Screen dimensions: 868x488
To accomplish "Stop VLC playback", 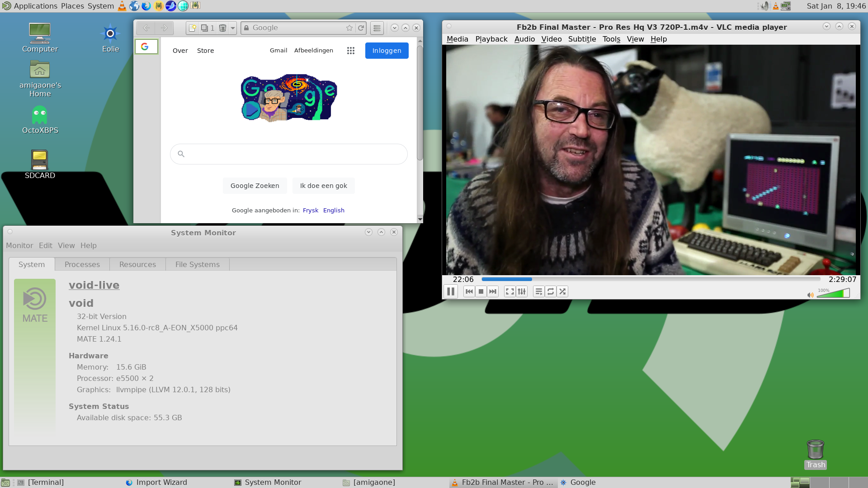I will 481,291.
